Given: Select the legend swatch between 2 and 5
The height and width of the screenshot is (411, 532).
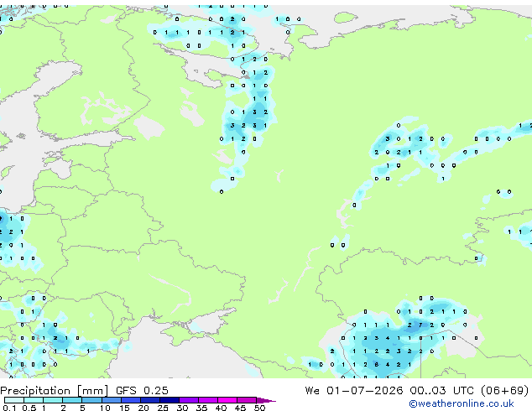Looking at the screenshot, I should [x=72, y=400].
